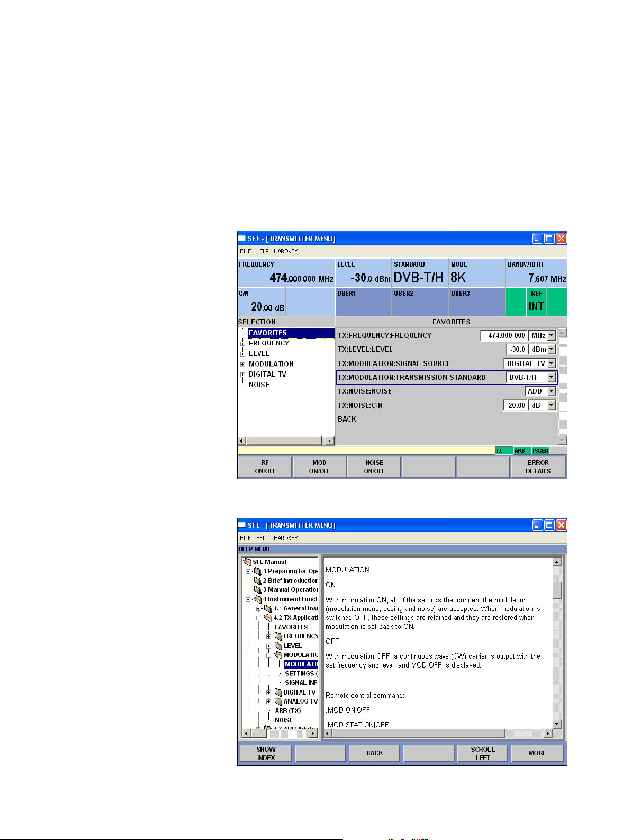The height and width of the screenshot is (840, 631).
Task: Open the DIGITAL TV signal source dropdown
Action: [x=552, y=363]
